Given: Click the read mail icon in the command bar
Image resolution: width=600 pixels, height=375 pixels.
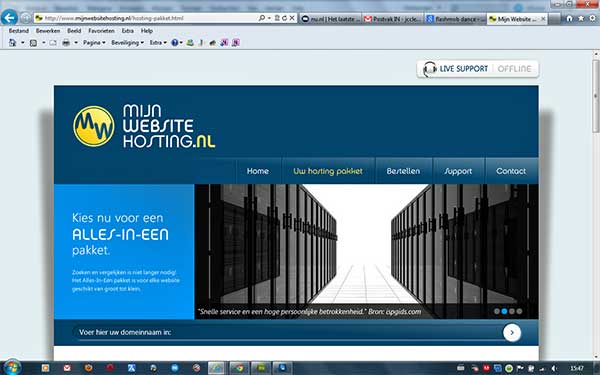Looking at the screenshot, I should point(53,43).
